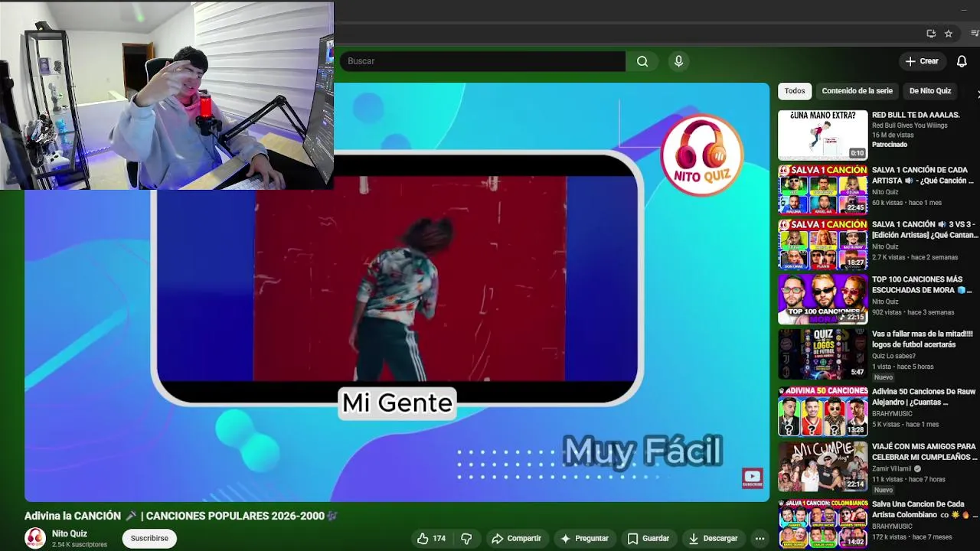Screen dimensions: 980x551
Task: Open RED BULL TE DA AAALAS title
Action: (916, 116)
